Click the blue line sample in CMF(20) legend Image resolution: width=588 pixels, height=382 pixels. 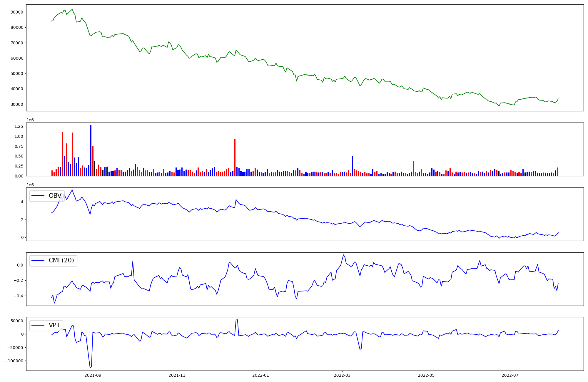pos(38,261)
